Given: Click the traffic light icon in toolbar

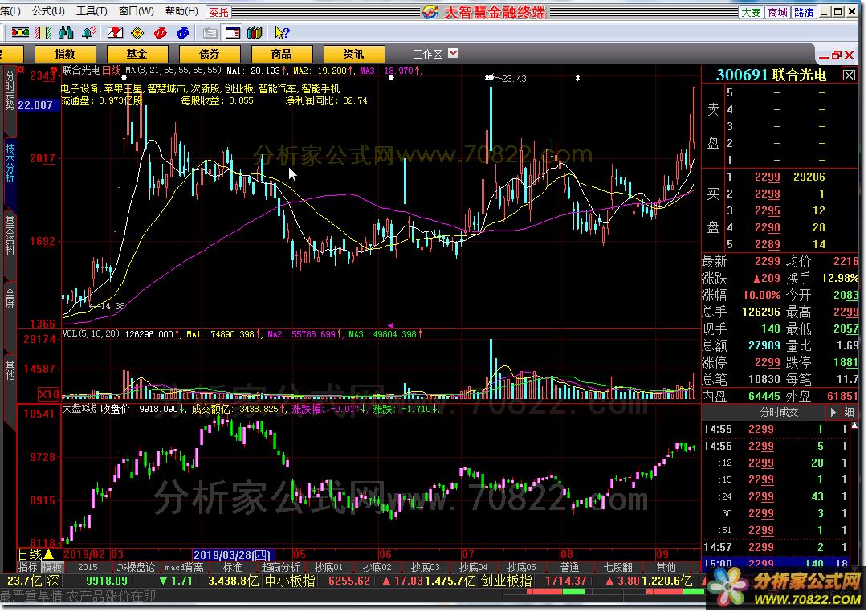Looking at the screenshot, I should click(x=21, y=33).
